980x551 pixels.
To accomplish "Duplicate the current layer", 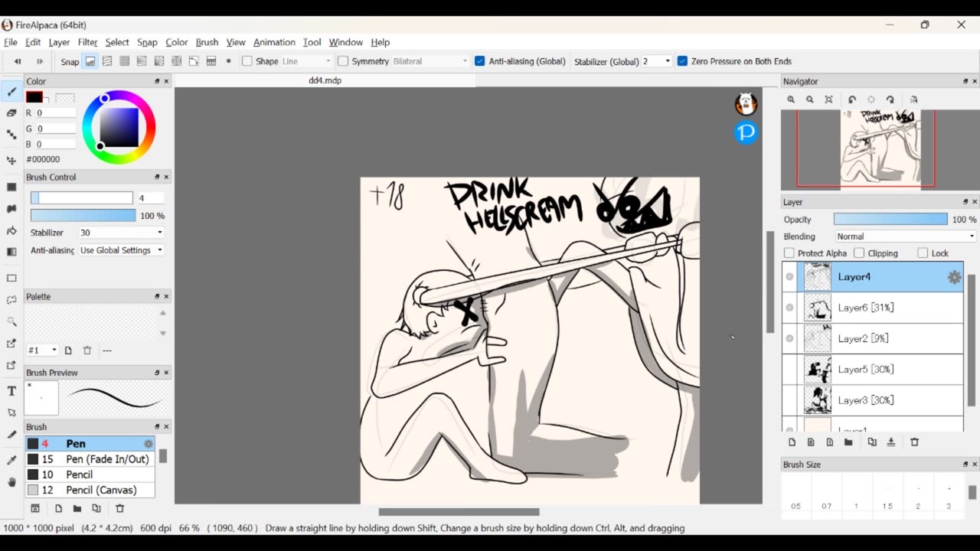I will click(872, 442).
